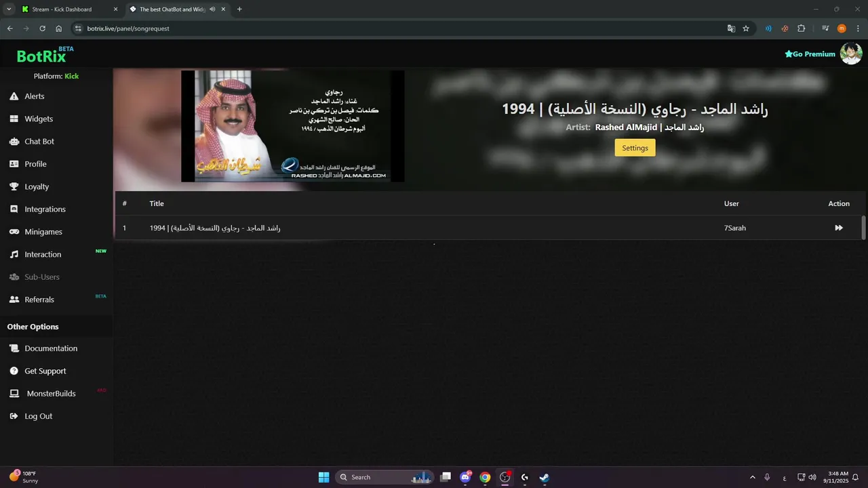Open the Integrations sidebar icon
868x488 pixels.
click(14, 209)
